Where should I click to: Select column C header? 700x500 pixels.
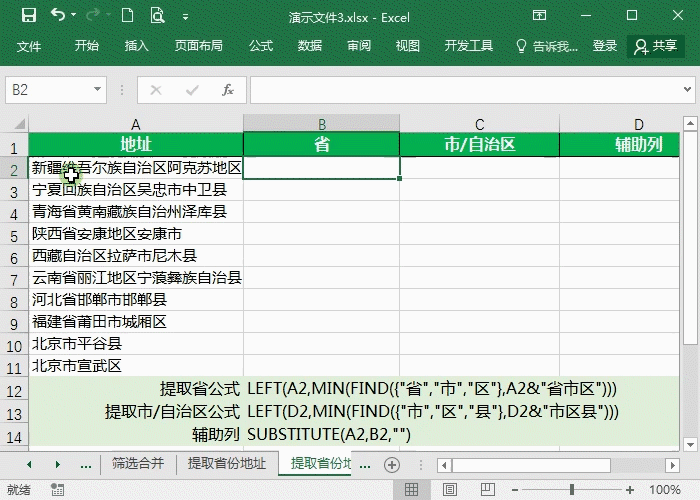click(x=479, y=124)
